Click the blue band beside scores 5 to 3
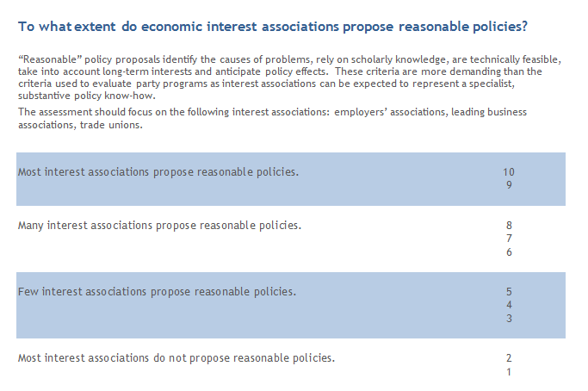 pos(291,305)
